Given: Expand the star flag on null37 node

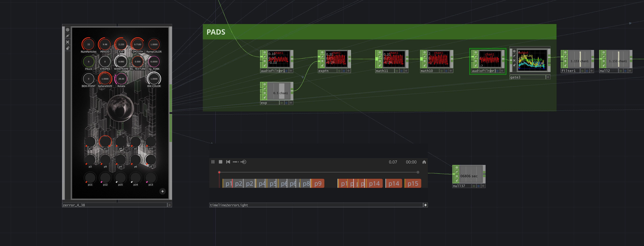Looking at the screenshot, I should pos(483,186).
